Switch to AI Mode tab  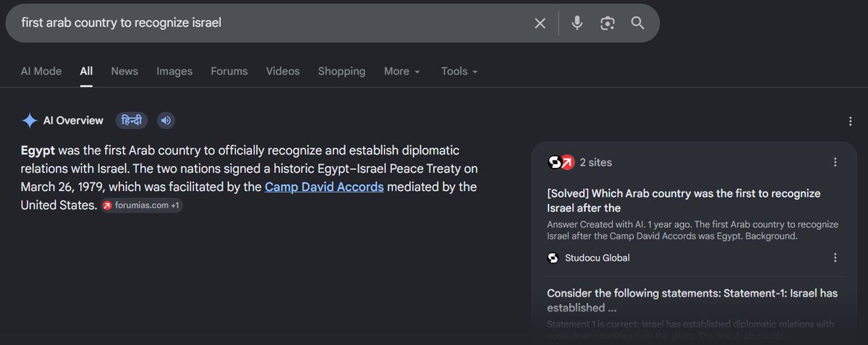(x=41, y=71)
